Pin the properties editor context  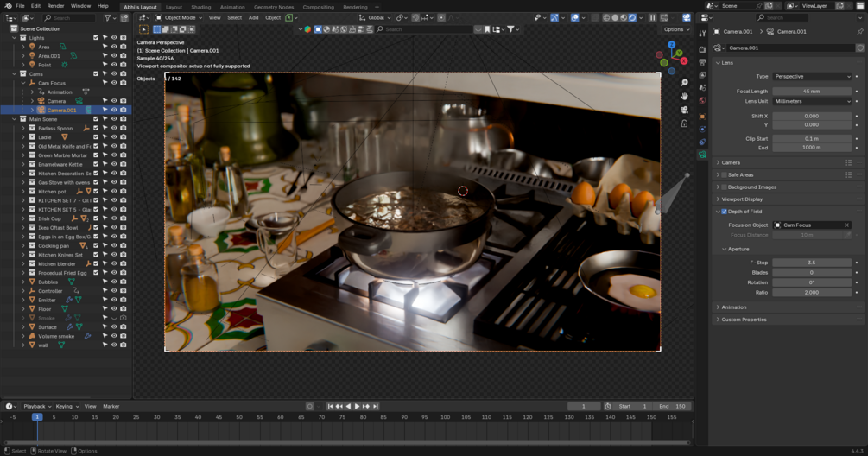click(859, 32)
